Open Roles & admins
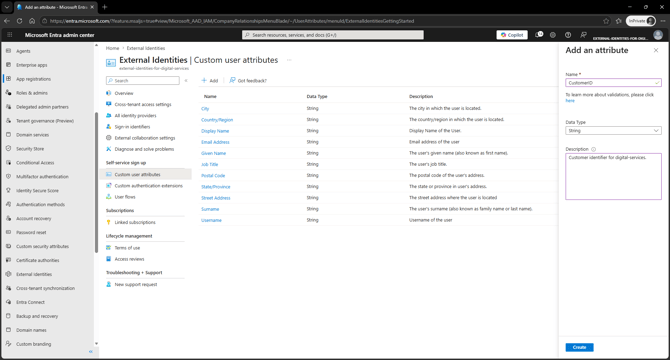Viewport: 670px width, 360px height. [x=32, y=93]
